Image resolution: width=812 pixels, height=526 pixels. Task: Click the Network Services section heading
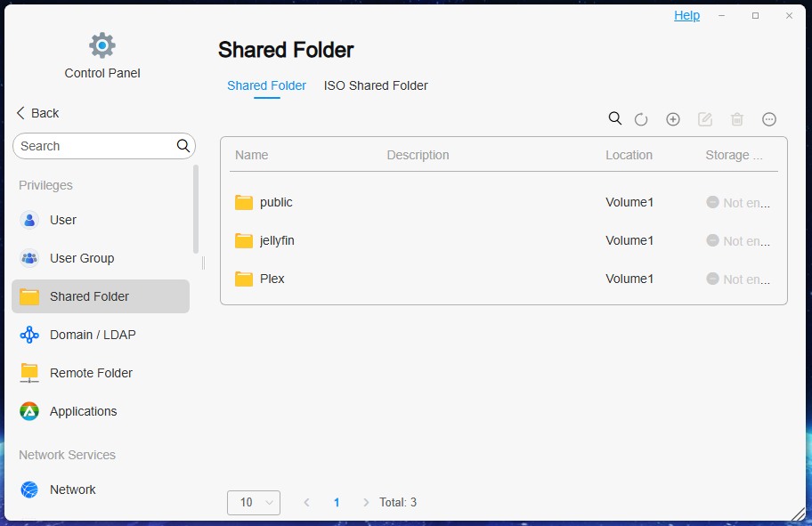(68, 455)
